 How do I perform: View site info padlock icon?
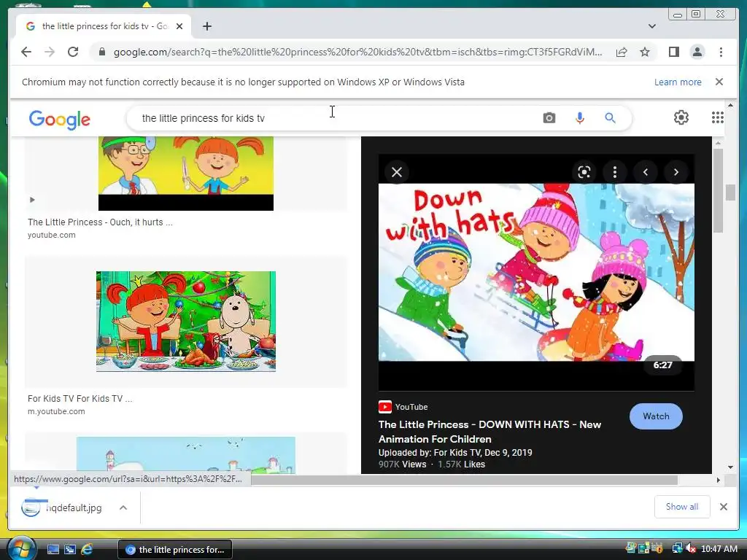point(101,52)
